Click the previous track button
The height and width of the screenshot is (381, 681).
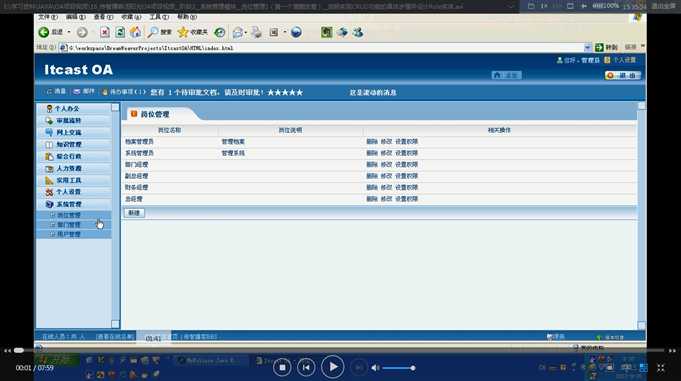click(x=306, y=368)
